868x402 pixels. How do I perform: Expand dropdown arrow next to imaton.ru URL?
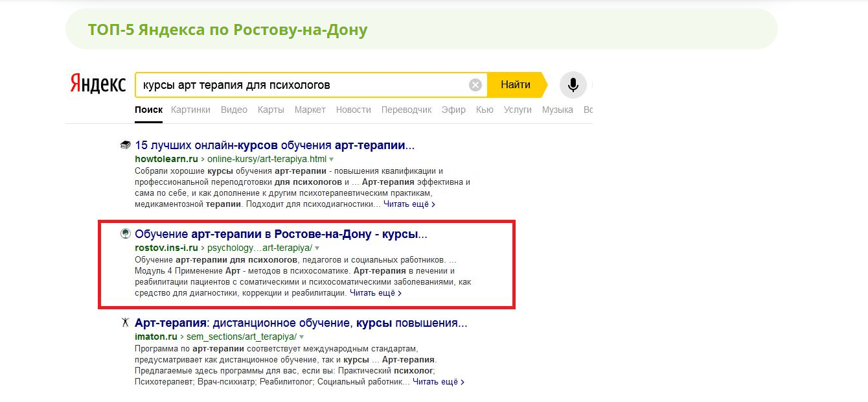[302, 337]
